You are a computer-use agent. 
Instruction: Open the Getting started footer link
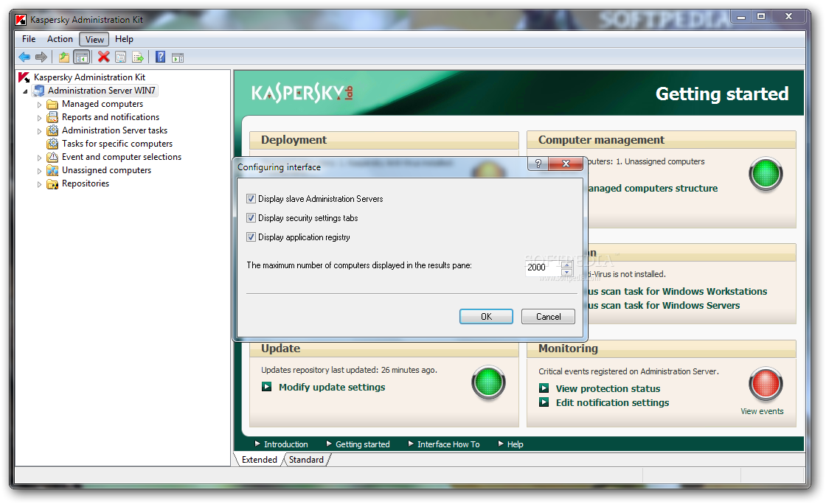click(362, 444)
